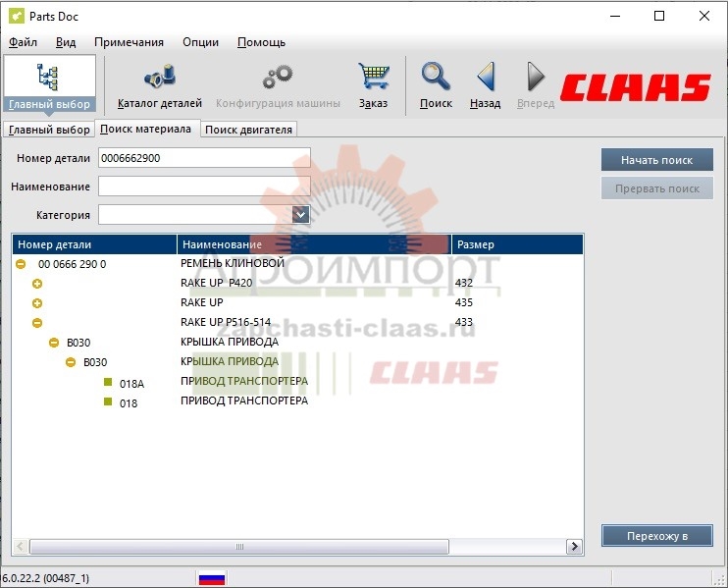Expand the RAKE UP 435 node

pos(37,302)
